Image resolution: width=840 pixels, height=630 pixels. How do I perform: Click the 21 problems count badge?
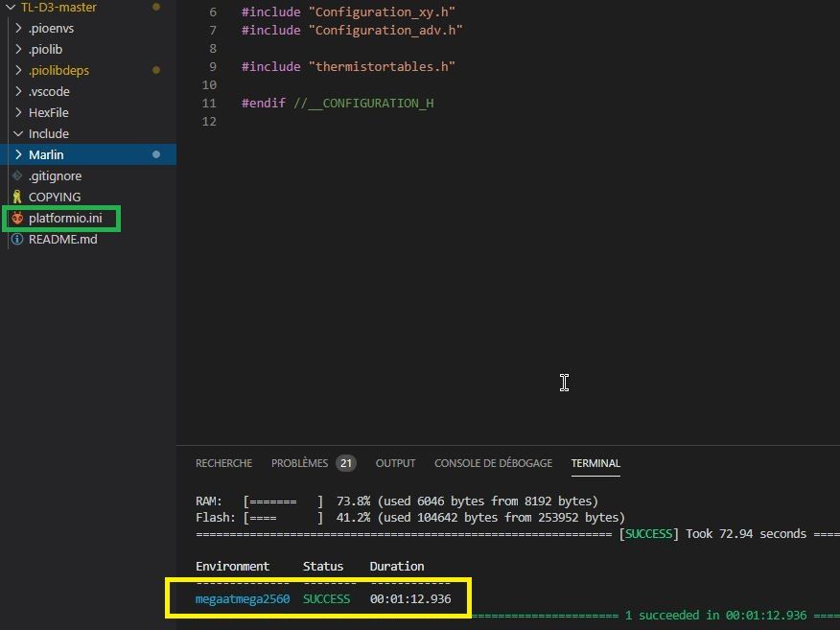[x=346, y=463]
